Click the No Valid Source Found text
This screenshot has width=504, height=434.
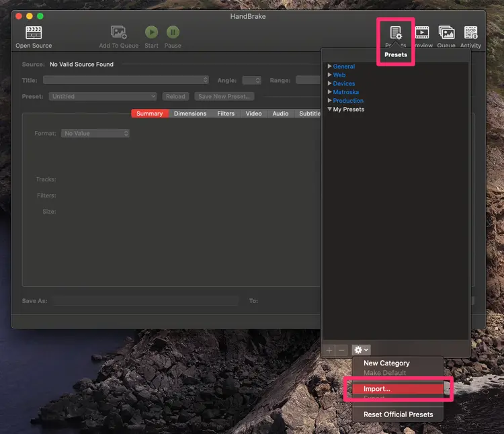(81, 64)
